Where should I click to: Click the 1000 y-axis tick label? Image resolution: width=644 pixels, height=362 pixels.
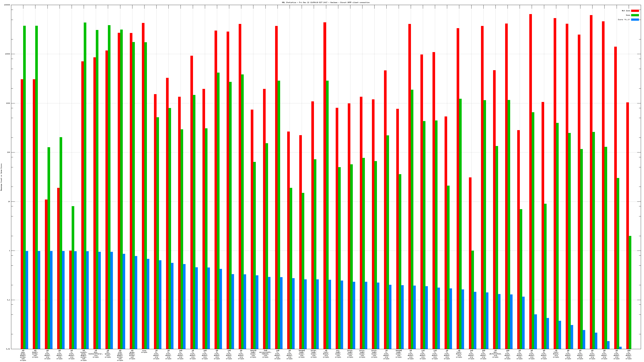(8, 103)
